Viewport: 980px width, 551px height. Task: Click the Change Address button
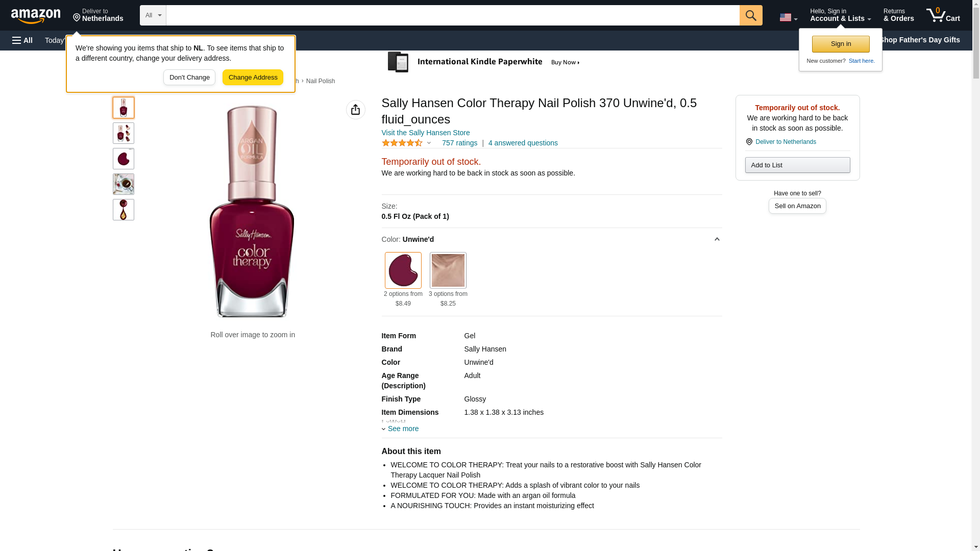tap(253, 78)
